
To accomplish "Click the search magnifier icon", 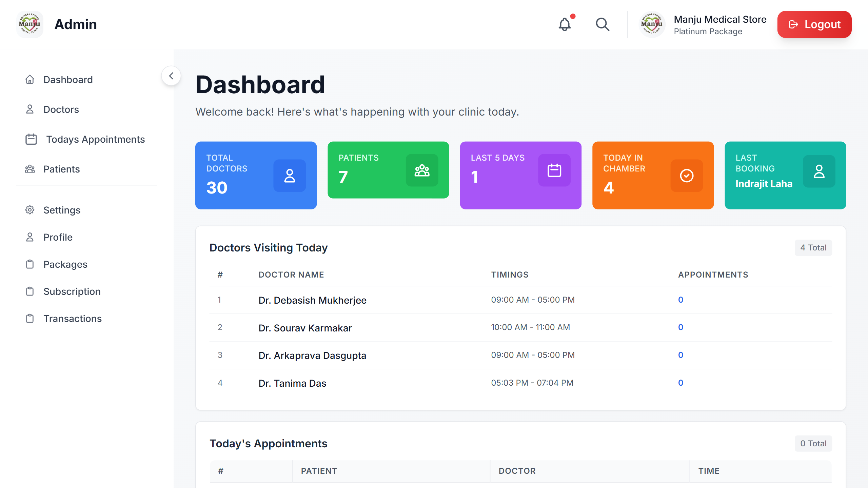I will pyautogui.click(x=603, y=24).
